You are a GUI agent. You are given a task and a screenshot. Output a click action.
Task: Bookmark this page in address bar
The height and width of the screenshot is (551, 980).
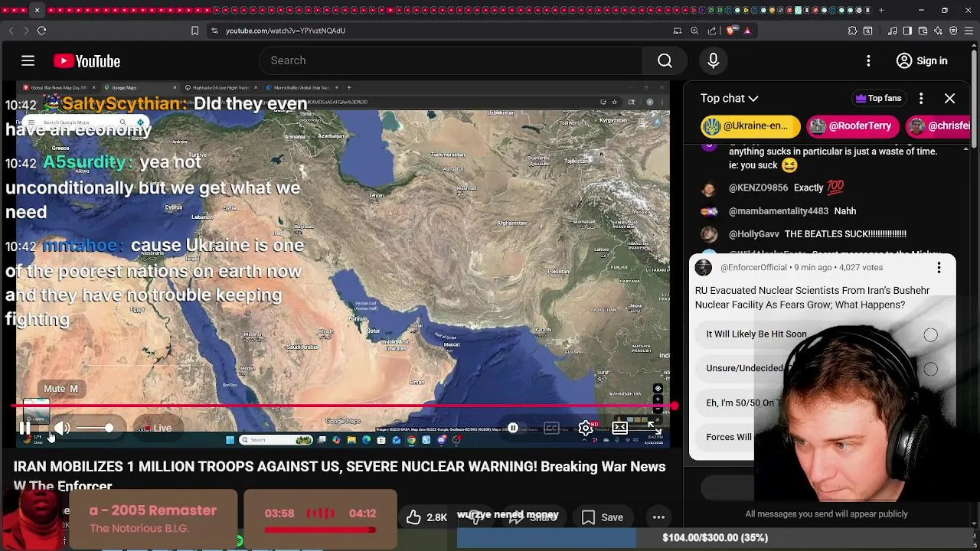pyautogui.click(x=194, y=31)
